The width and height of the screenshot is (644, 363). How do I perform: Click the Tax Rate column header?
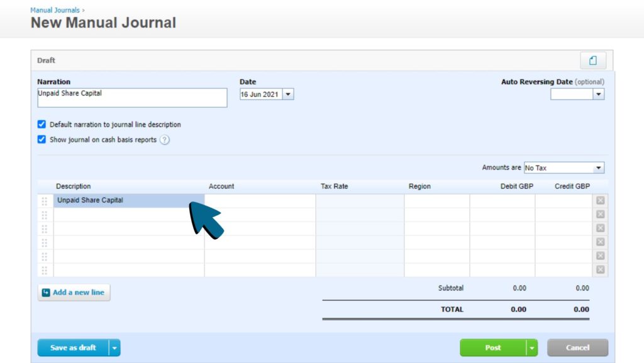[335, 186]
